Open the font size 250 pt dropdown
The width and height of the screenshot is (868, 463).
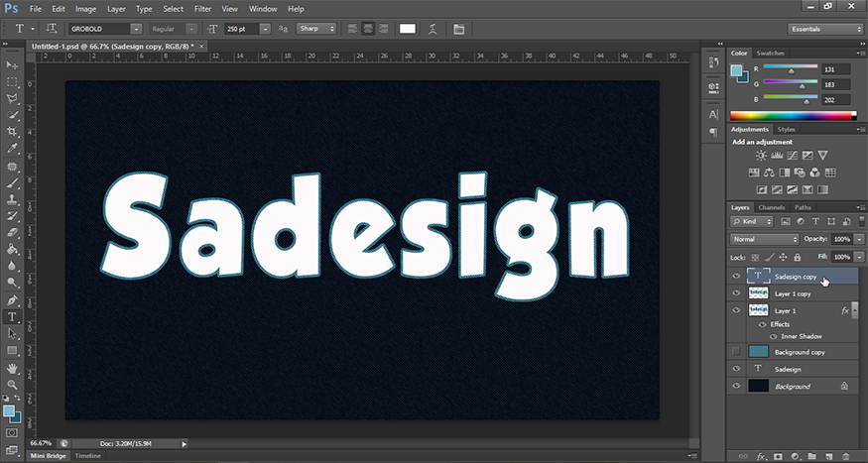(265, 29)
